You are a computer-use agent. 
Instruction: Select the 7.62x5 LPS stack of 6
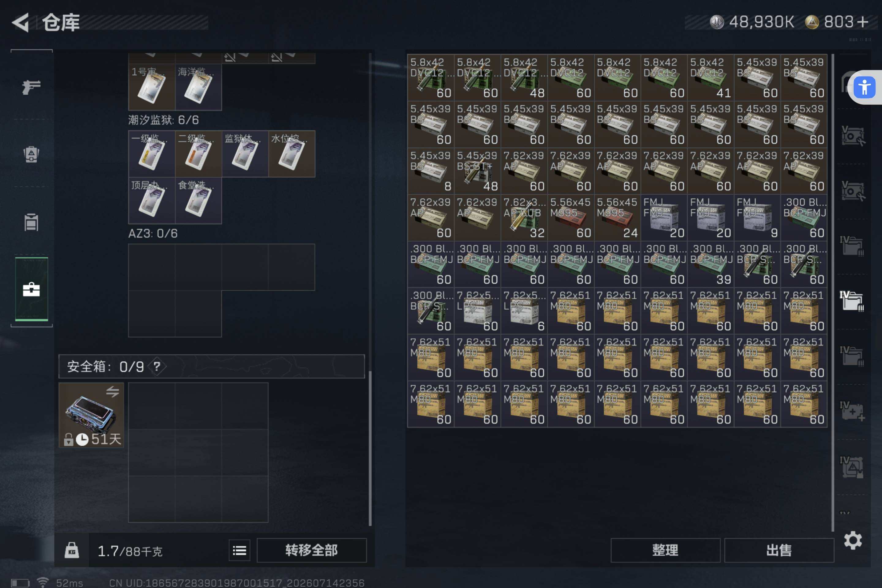coord(524,311)
